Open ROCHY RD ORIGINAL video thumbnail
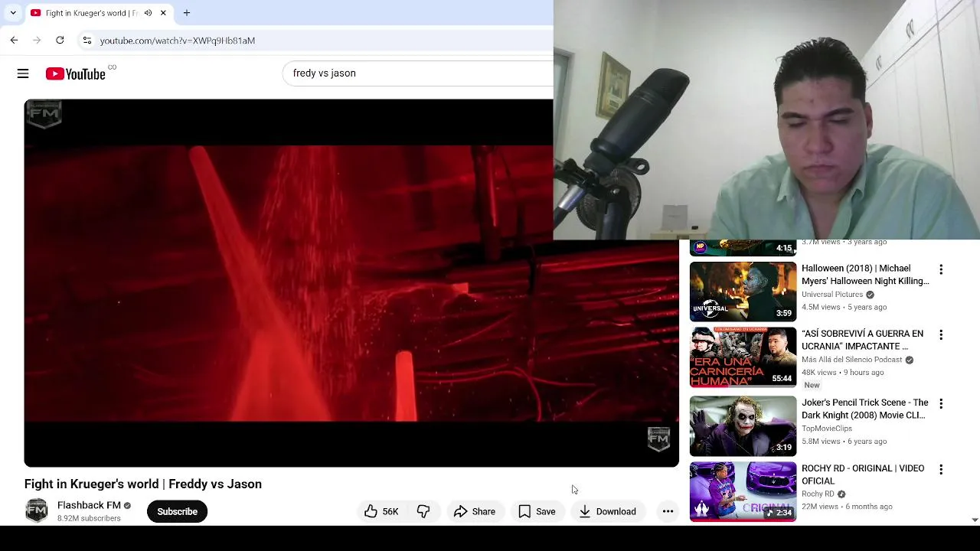This screenshot has width=980, height=551. pyautogui.click(x=743, y=491)
